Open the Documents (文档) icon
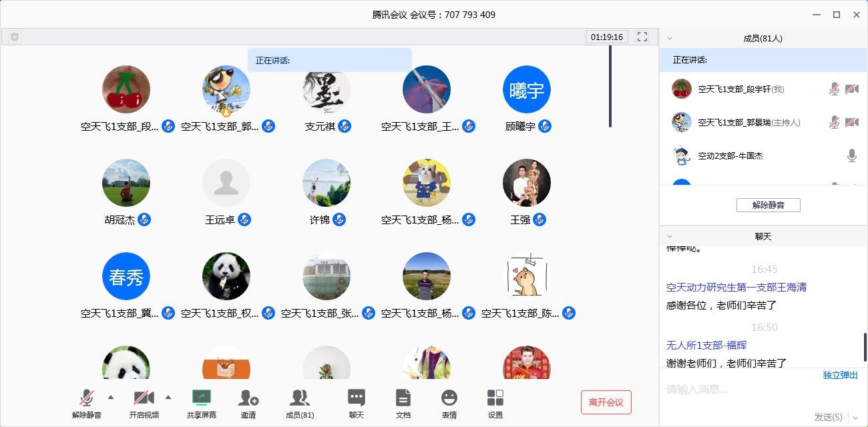The image size is (868, 427). (x=403, y=399)
